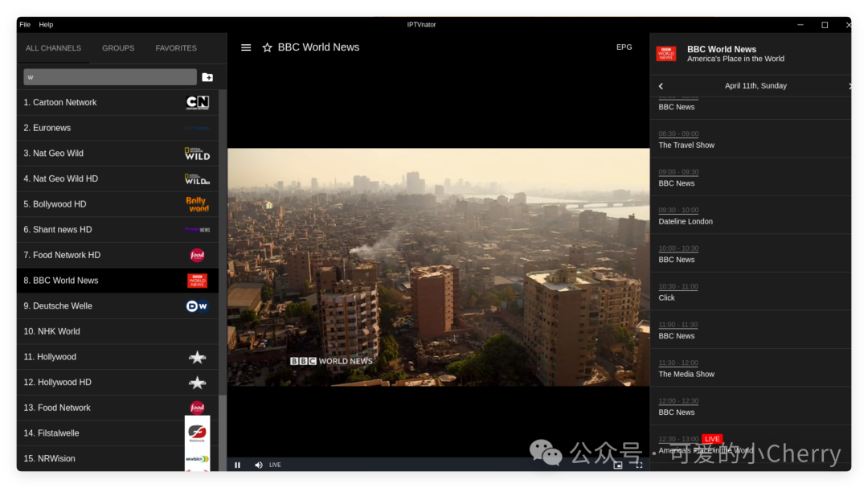The height and width of the screenshot is (488, 868).
Task: Click the Hollywood HD star logo
Action: 197,383
